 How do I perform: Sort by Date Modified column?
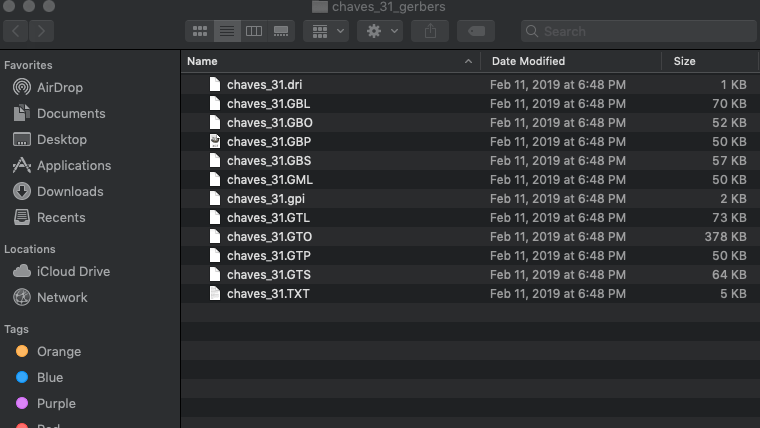point(570,61)
